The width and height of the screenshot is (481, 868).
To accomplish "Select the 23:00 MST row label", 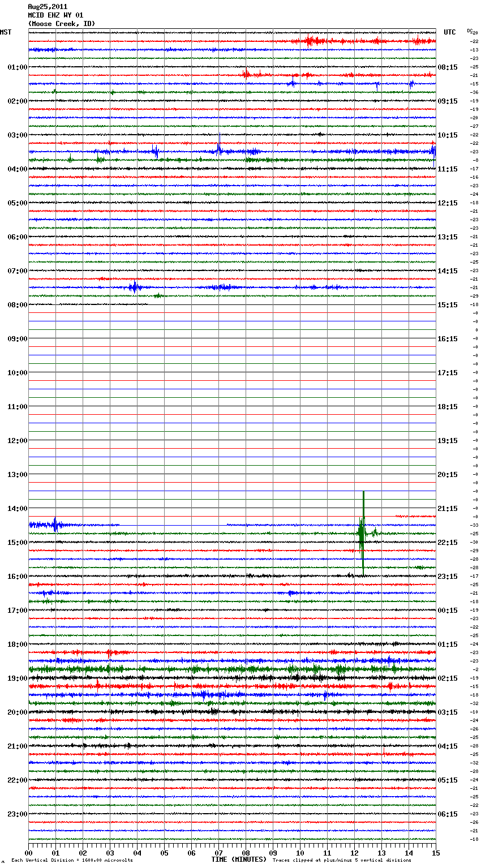I will click(x=18, y=814).
